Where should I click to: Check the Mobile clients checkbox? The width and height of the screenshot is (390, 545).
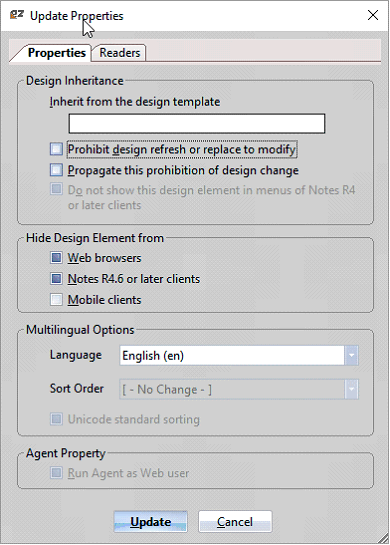point(56,300)
